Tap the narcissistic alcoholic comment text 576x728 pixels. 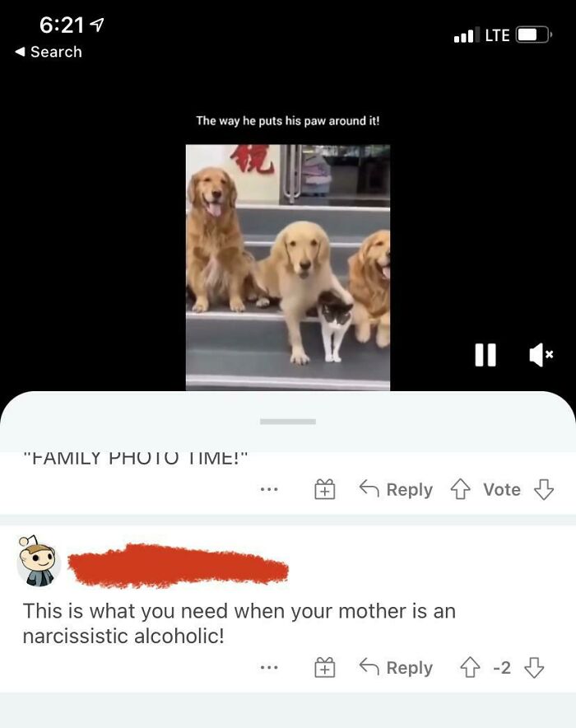[239, 623]
